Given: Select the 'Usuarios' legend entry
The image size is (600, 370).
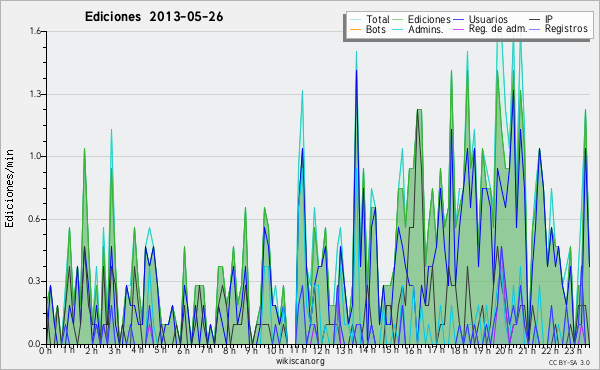Looking at the screenshot, I should 488,19.
